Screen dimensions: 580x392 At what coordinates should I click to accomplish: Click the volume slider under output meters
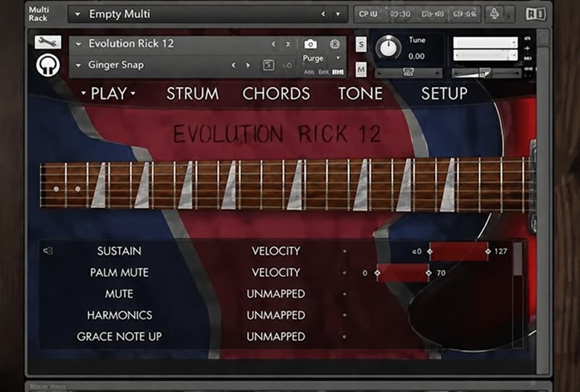coord(486,73)
